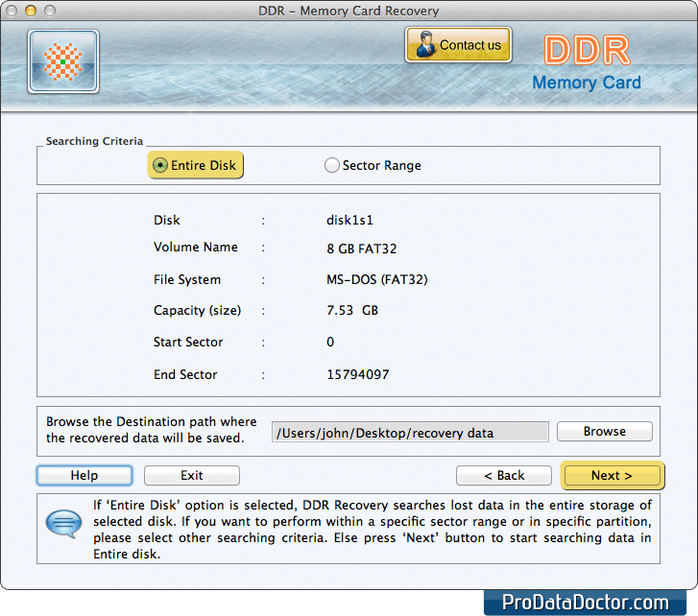Open the Help button
Screen dimensions: 698x616
(x=84, y=476)
